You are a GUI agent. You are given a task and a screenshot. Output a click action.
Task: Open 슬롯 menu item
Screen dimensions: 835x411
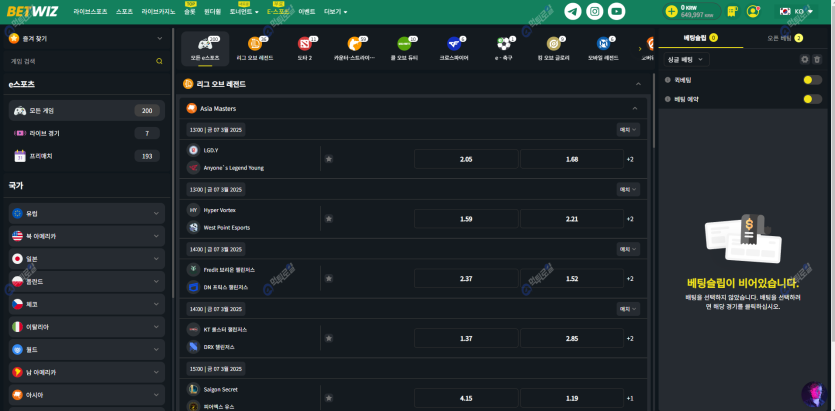coord(190,12)
